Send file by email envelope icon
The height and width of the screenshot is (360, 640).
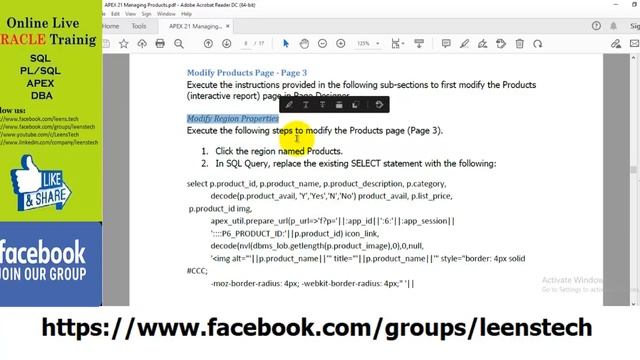pyautogui.click(x=634, y=44)
